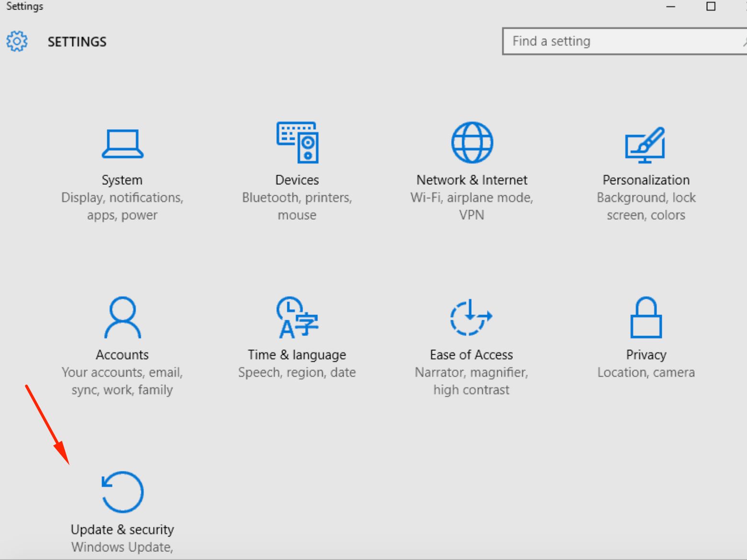This screenshot has height=560, width=747.
Task: Click the Update & security label
Action: [122, 529]
